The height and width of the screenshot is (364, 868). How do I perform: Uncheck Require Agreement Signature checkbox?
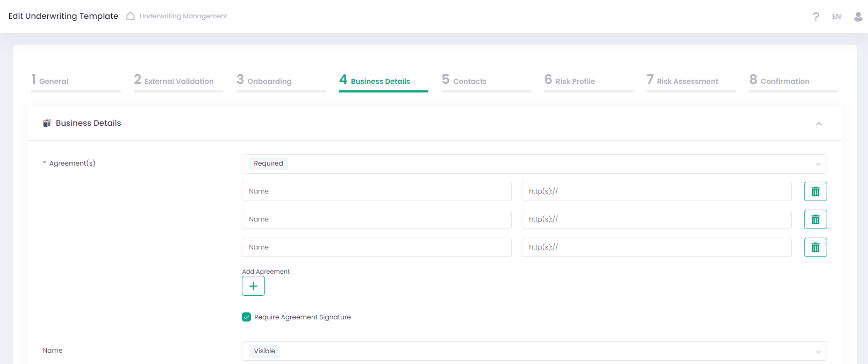(246, 317)
